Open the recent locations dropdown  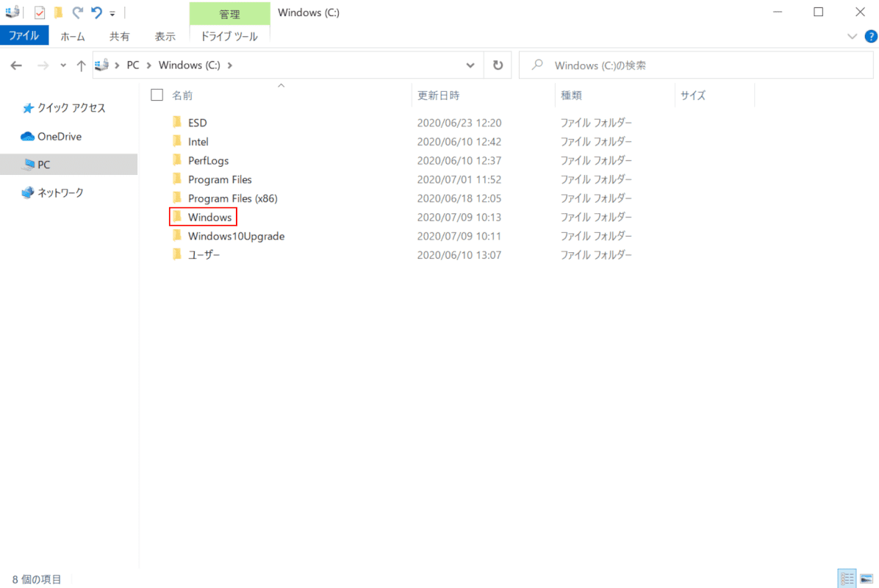[x=63, y=65]
